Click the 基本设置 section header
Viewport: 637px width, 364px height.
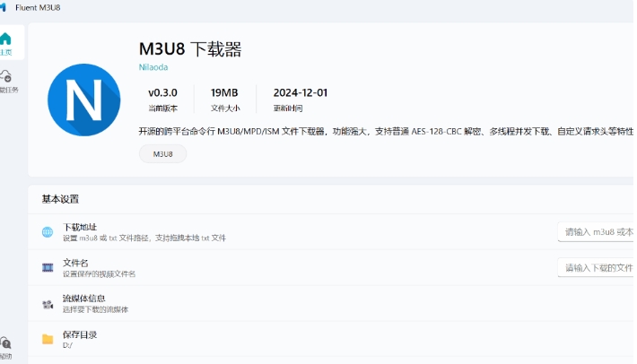click(60, 199)
